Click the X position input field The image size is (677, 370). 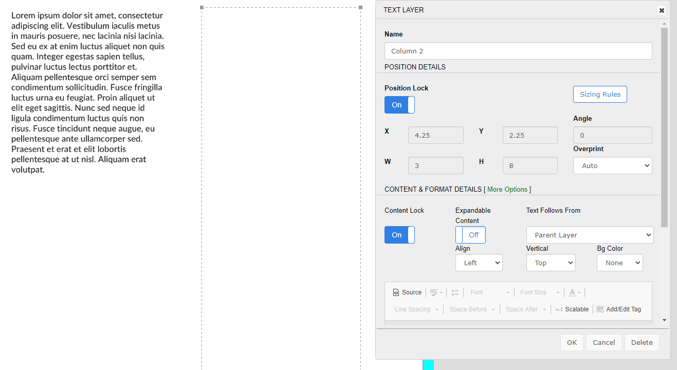pyautogui.click(x=436, y=135)
